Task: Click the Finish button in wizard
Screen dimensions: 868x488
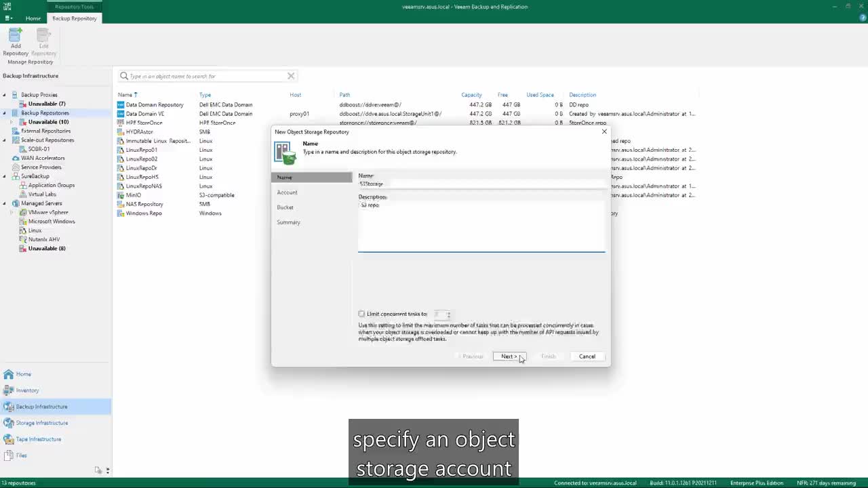Action: tap(548, 357)
